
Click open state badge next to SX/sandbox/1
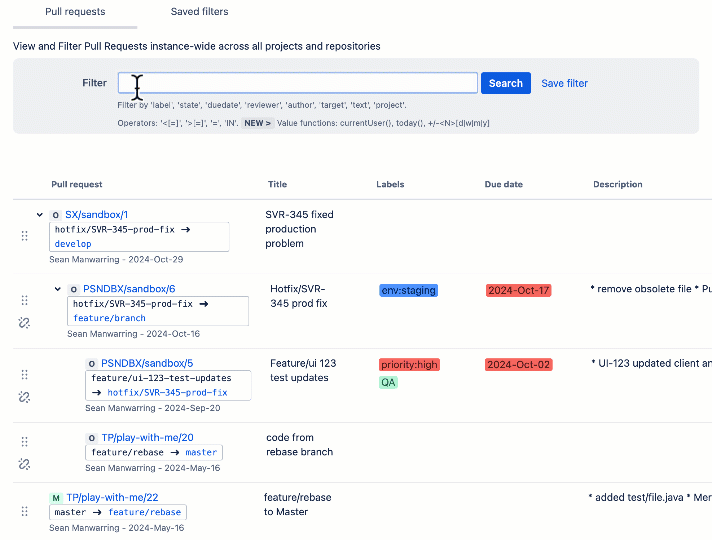point(55,215)
